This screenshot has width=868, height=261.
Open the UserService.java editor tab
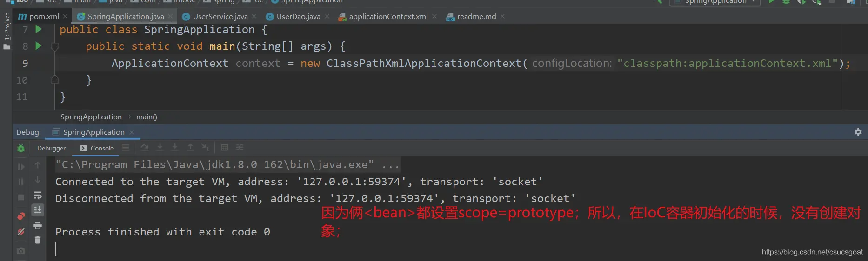220,16
